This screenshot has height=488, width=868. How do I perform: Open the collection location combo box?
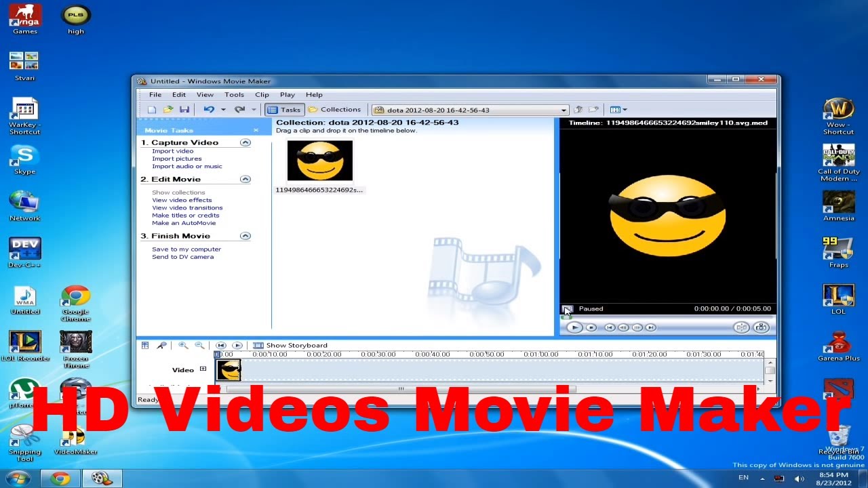pos(470,110)
